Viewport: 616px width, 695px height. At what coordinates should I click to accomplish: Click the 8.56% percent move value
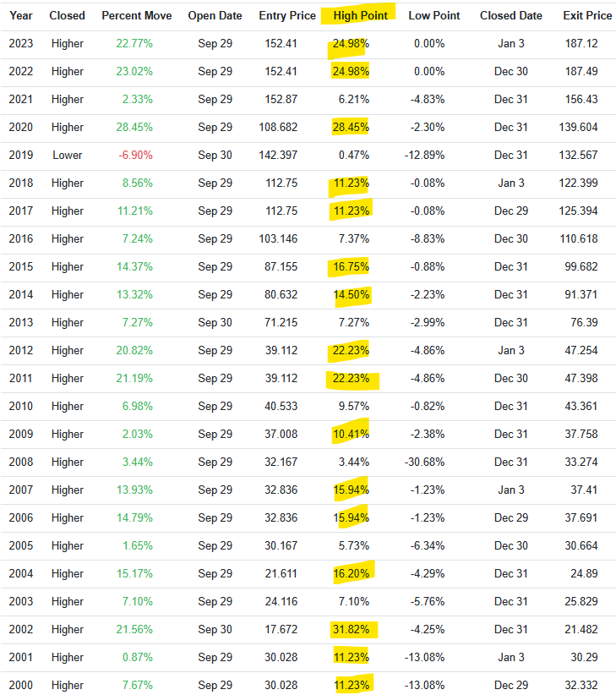137,183
